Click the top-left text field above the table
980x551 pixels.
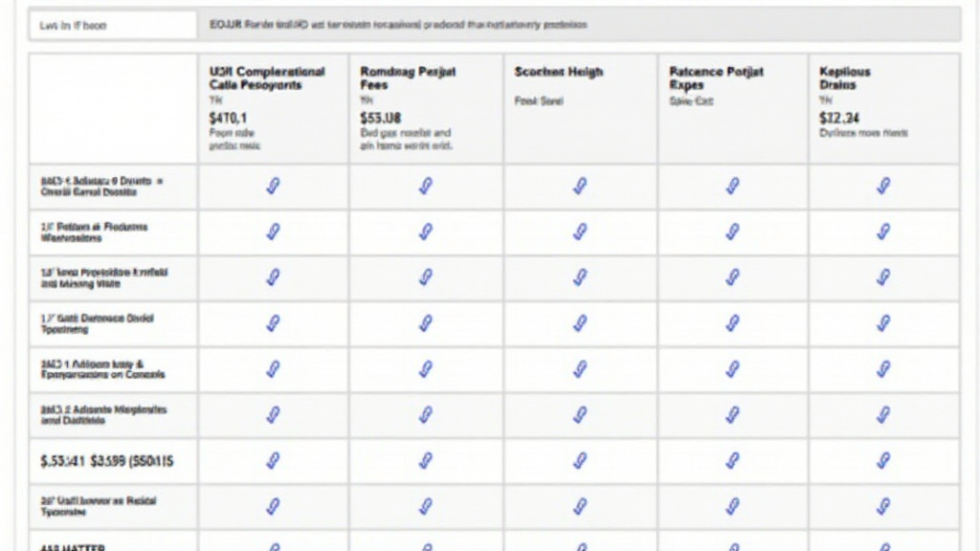coord(113,26)
